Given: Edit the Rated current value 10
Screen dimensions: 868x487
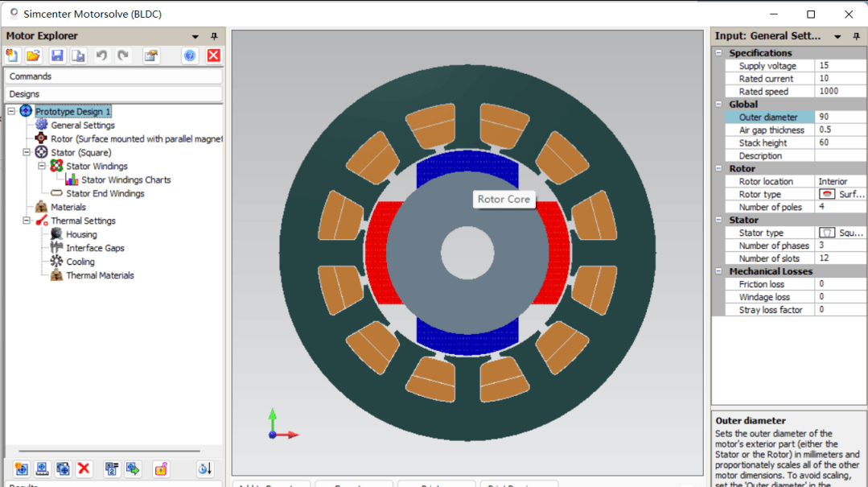Looking at the screenshot, I should pyautogui.click(x=841, y=79).
